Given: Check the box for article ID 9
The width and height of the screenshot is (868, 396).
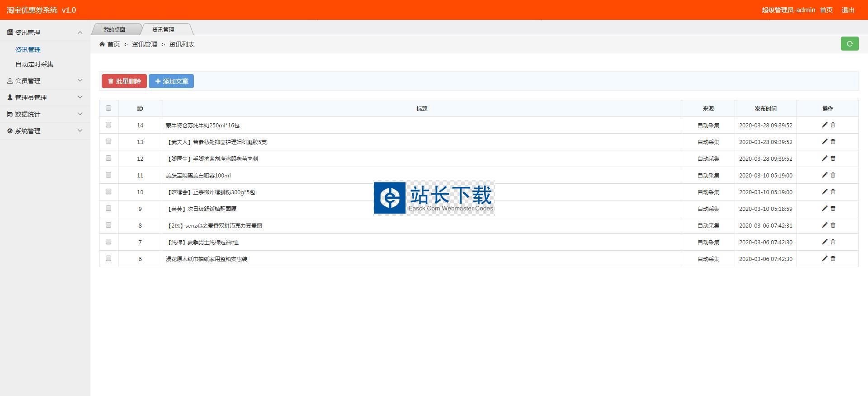Looking at the screenshot, I should tap(108, 208).
